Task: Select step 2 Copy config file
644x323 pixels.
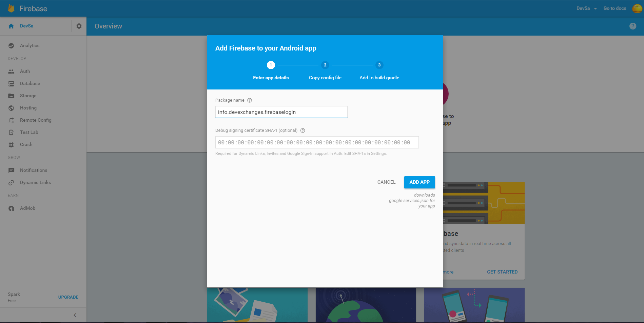Action: pyautogui.click(x=325, y=70)
